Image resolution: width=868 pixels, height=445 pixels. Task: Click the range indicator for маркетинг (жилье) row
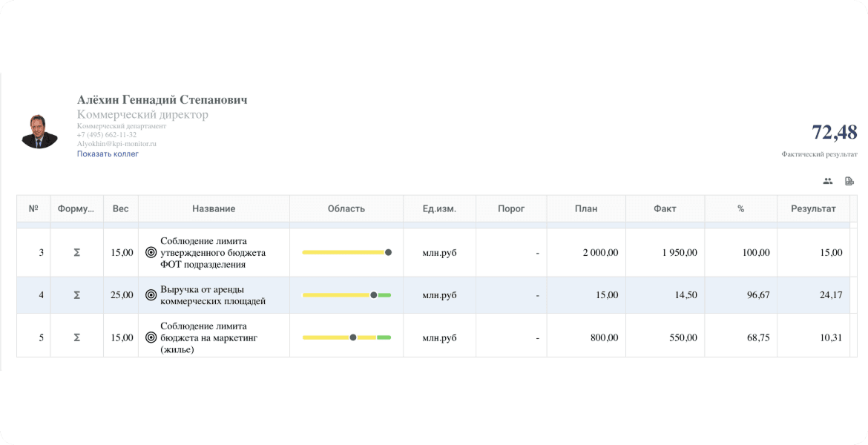pos(346,337)
